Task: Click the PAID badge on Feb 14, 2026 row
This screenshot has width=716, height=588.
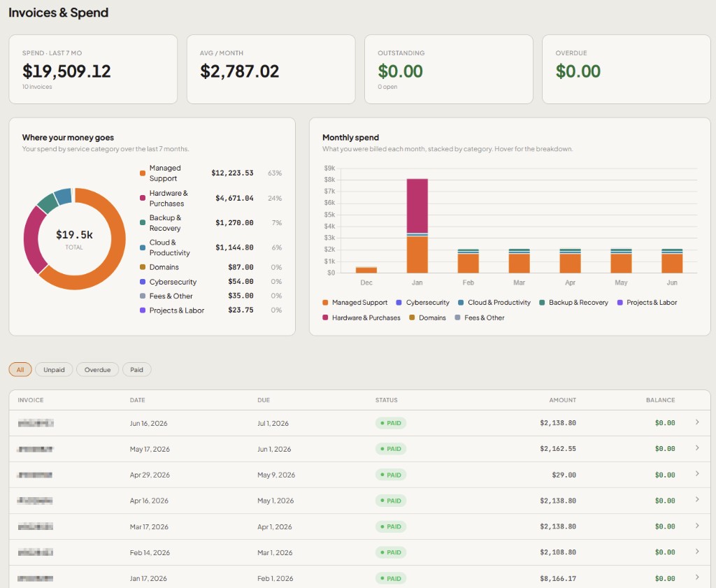Action: [391, 552]
